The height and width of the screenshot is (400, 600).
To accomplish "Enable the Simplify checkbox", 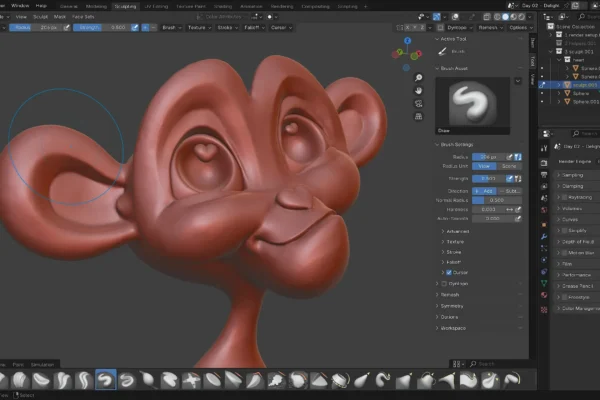I will [x=564, y=230].
